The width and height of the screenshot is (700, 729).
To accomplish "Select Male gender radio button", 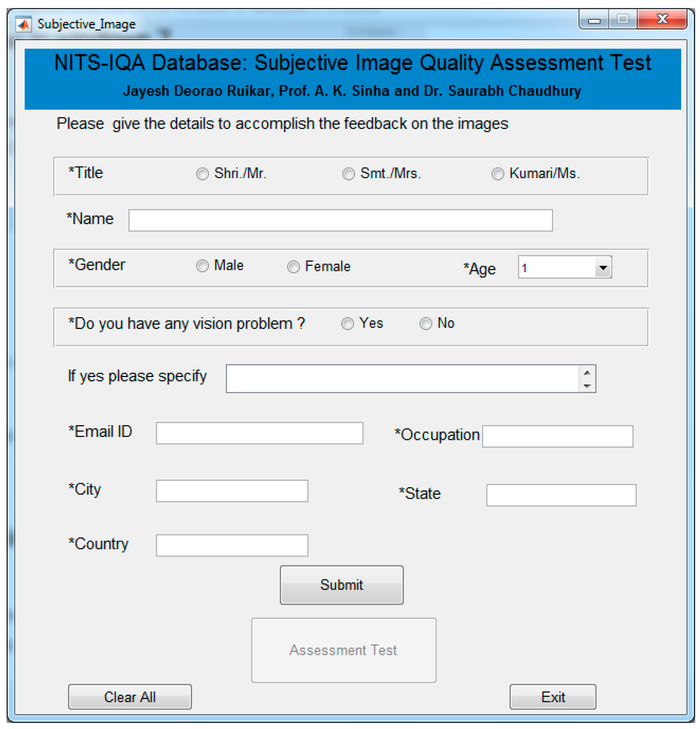I will point(202,266).
